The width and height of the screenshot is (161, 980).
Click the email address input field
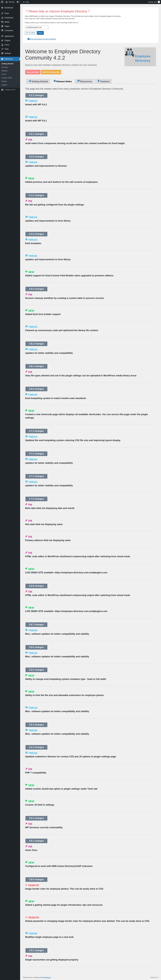click(x=37, y=27)
